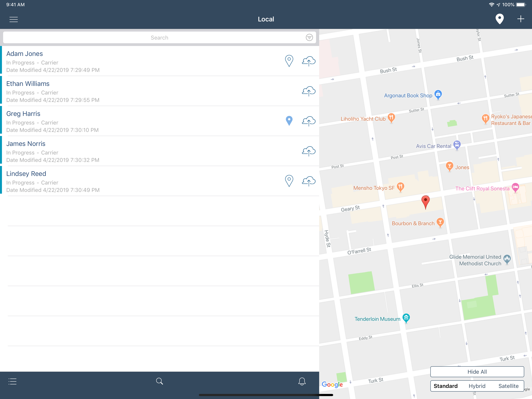The width and height of the screenshot is (532, 399).
Task: Focus the Search field
Action: click(x=159, y=38)
